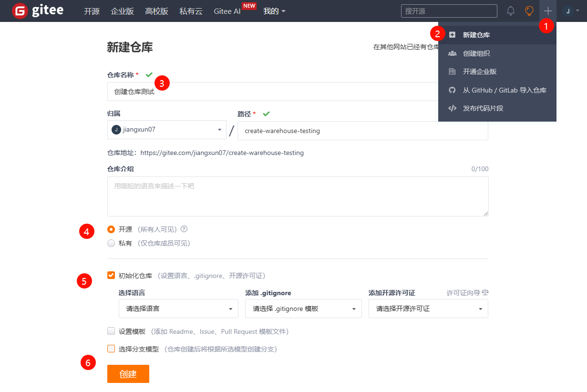
Task: Open the .gitignore 模板 dropdown
Action: coord(303,308)
